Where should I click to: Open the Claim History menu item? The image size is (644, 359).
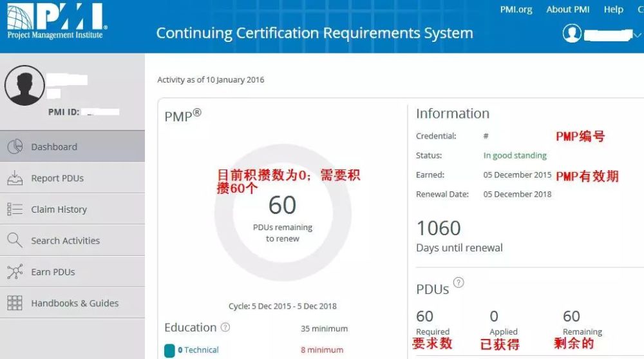pos(72,209)
